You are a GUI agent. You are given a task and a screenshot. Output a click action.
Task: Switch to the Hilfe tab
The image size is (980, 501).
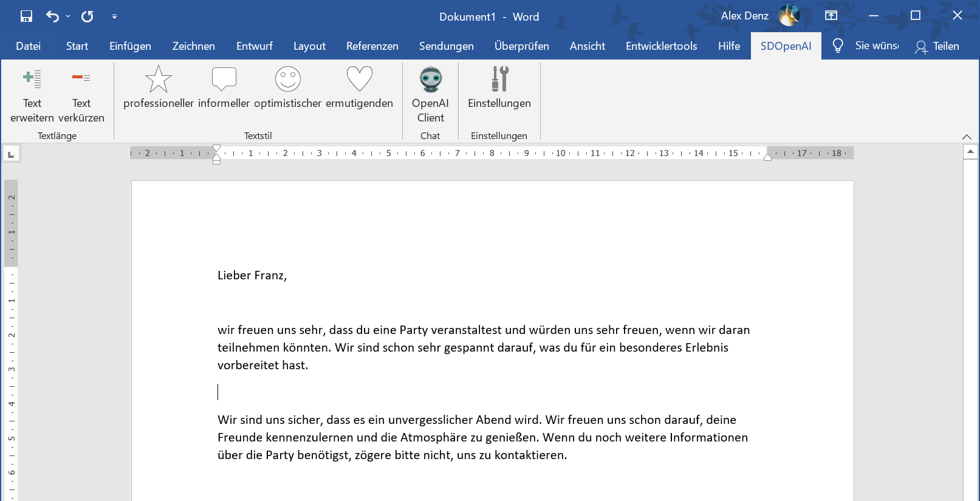pyautogui.click(x=729, y=46)
